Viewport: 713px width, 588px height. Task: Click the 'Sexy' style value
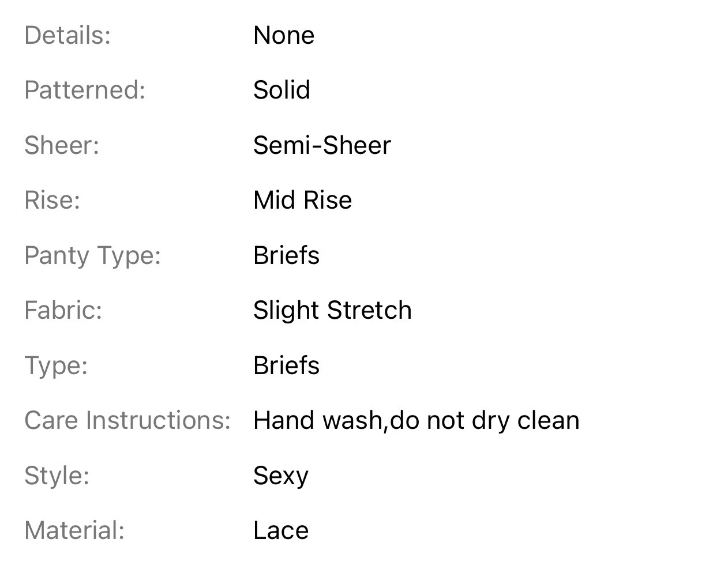[x=281, y=476]
